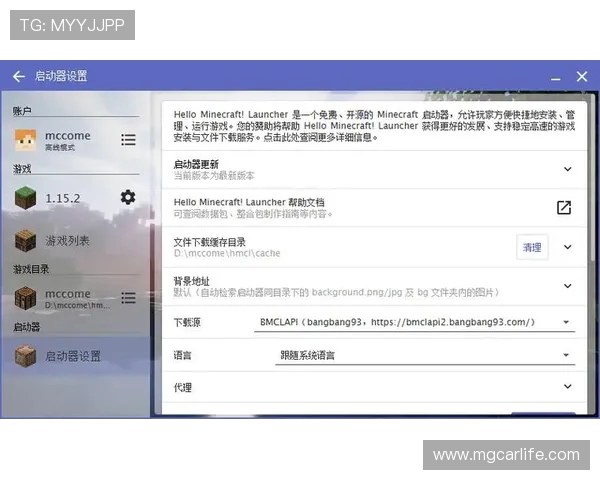Close the launcher window
The image size is (600, 480).
coord(582,77)
